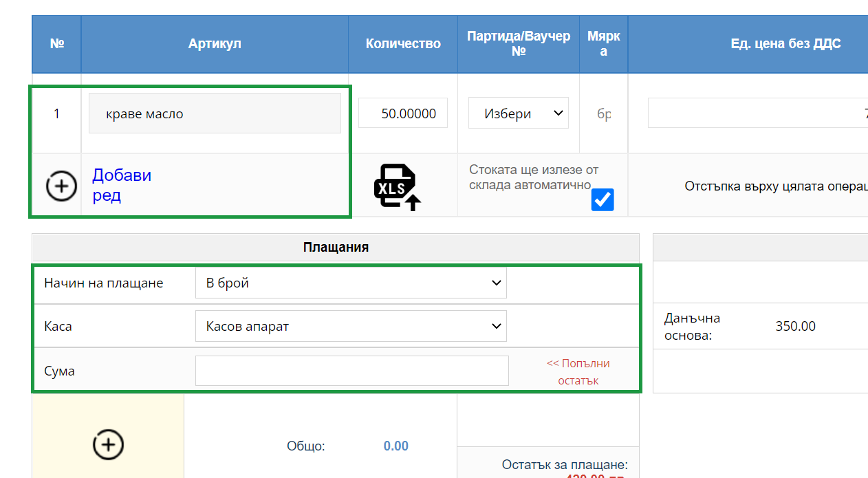Open the Каса dropdown showing Касов апарат

coord(351,326)
